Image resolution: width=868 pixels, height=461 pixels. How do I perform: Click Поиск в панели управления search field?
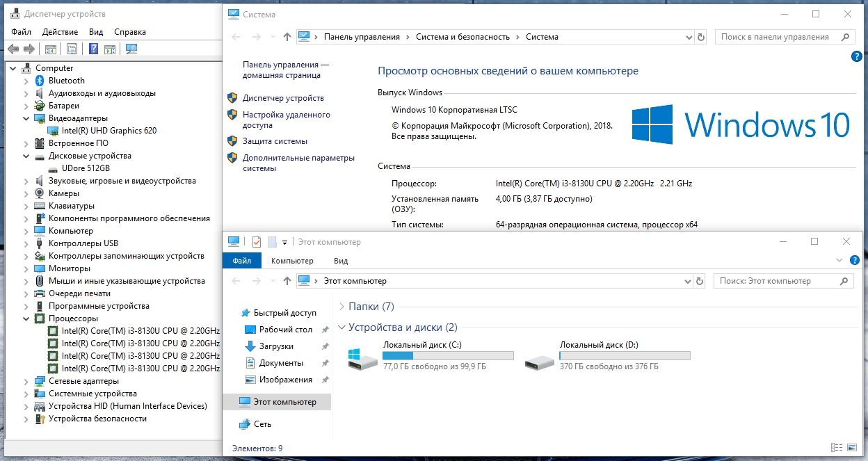(x=785, y=37)
